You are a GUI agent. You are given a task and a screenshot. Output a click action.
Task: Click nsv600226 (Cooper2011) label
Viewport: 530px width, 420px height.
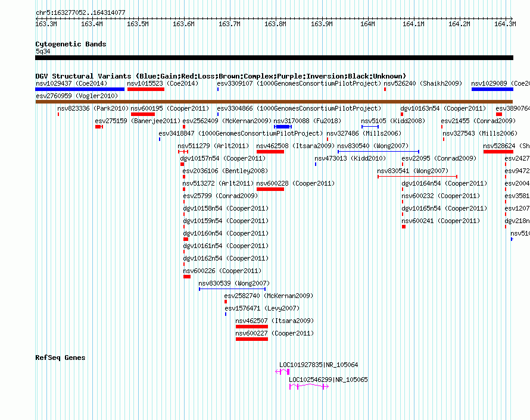pos(222,271)
